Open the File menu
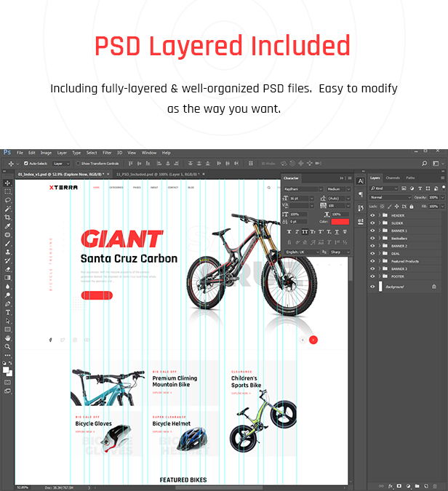The image size is (448, 491). click(x=20, y=153)
